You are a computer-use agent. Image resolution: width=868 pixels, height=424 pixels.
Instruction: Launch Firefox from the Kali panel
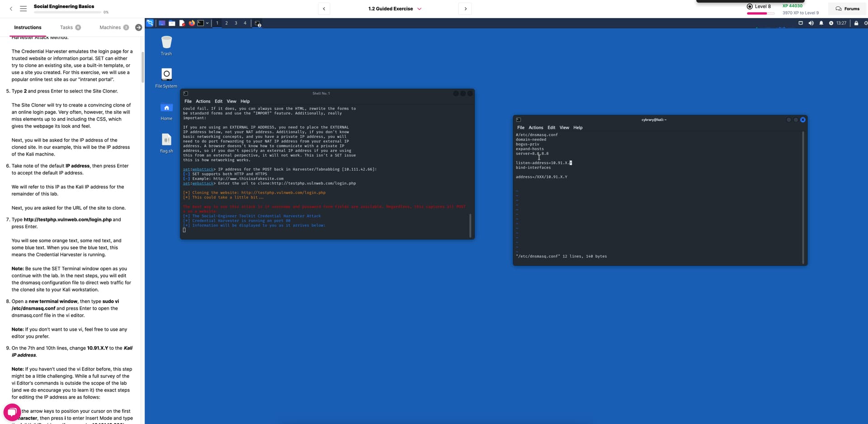click(x=192, y=23)
